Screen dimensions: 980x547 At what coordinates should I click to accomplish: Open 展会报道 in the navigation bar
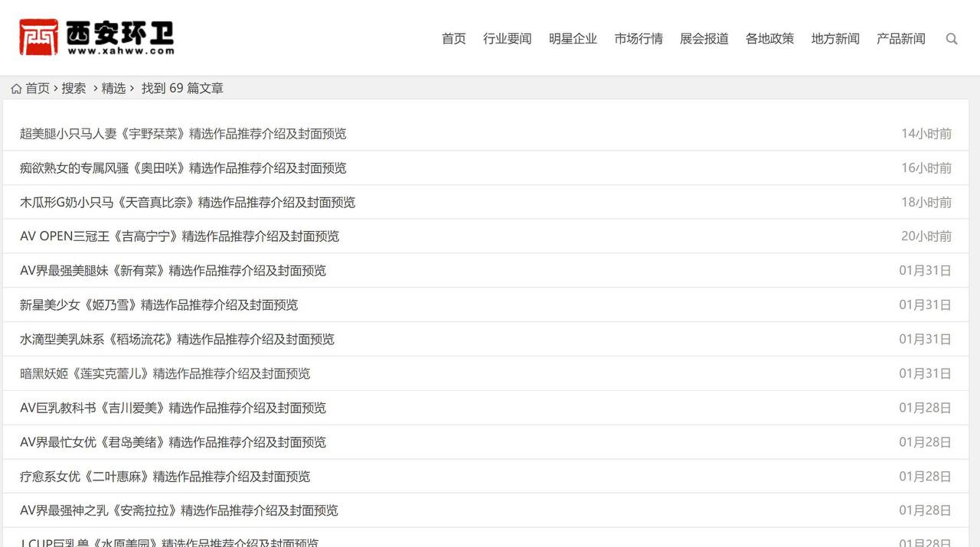pos(704,38)
